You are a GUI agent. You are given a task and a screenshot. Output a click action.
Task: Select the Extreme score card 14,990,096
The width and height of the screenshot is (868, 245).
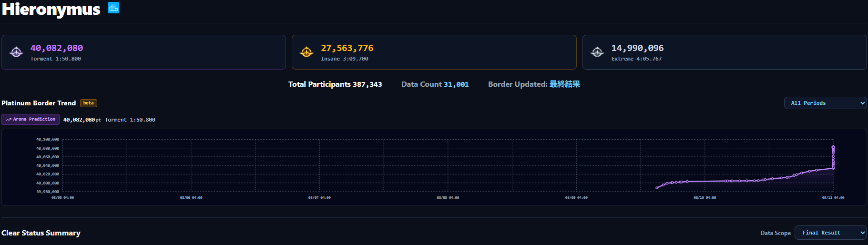(725, 52)
